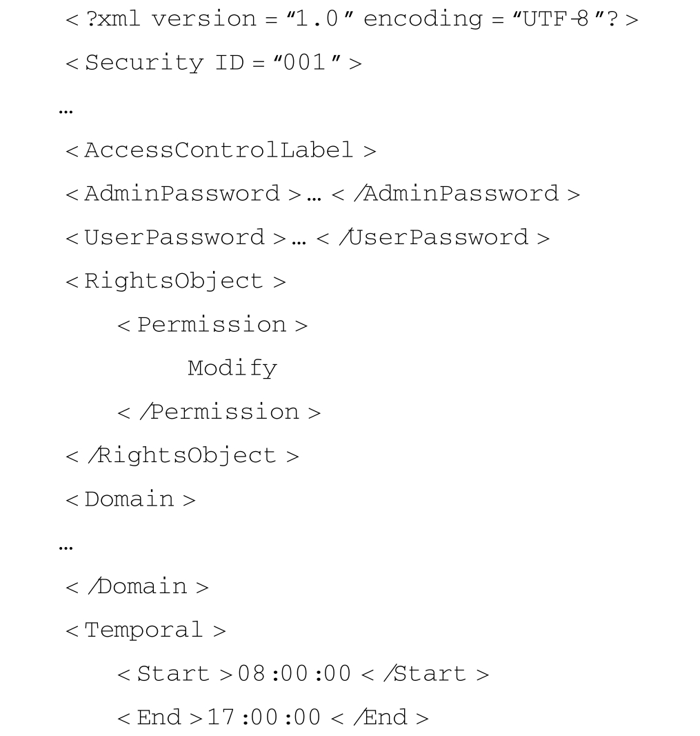The width and height of the screenshot is (700, 736).
Task: Click the opening Domain tag
Action: [x=130, y=499]
